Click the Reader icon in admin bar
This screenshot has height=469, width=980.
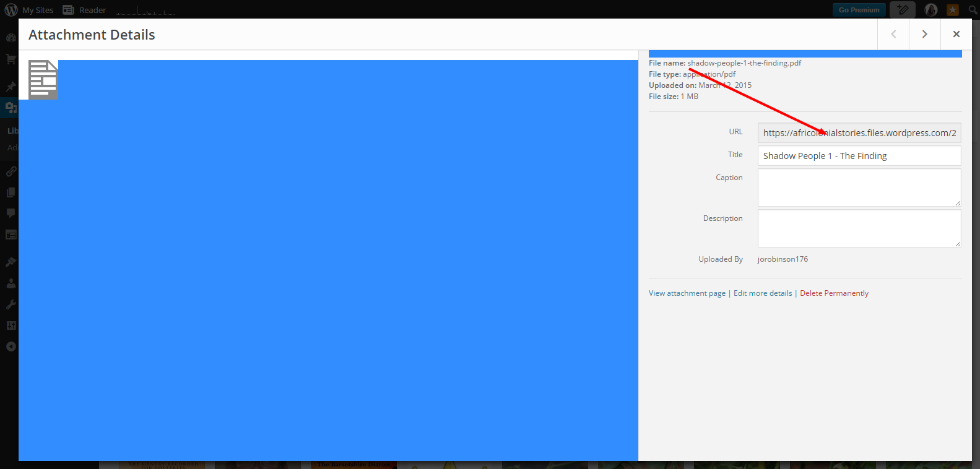[x=68, y=10]
